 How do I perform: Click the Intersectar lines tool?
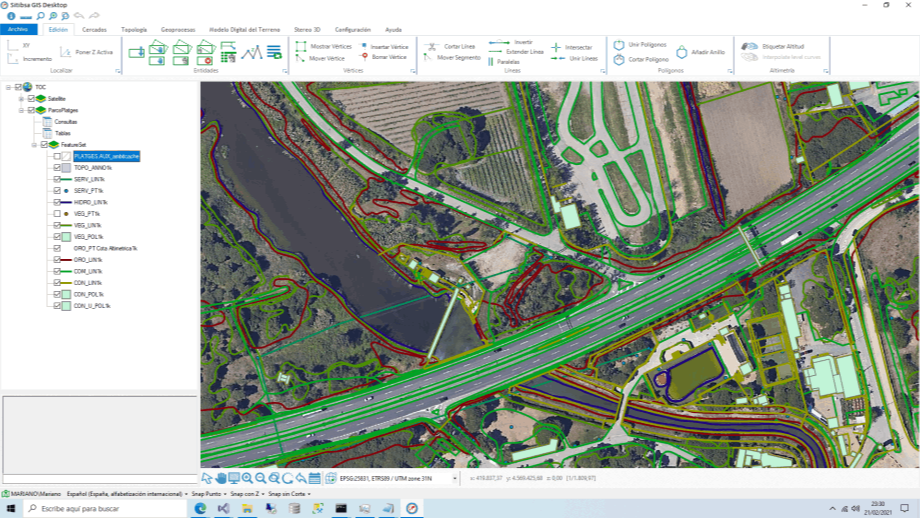click(571, 47)
